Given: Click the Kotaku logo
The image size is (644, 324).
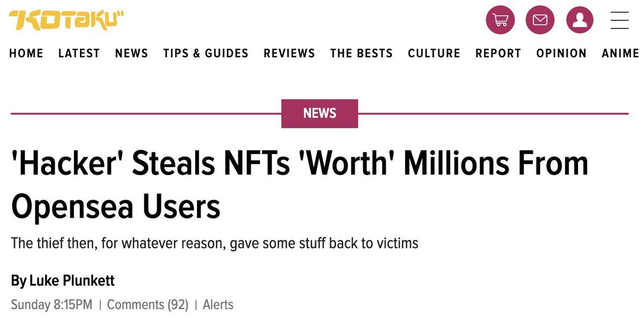Looking at the screenshot, I should pos(67,20).
